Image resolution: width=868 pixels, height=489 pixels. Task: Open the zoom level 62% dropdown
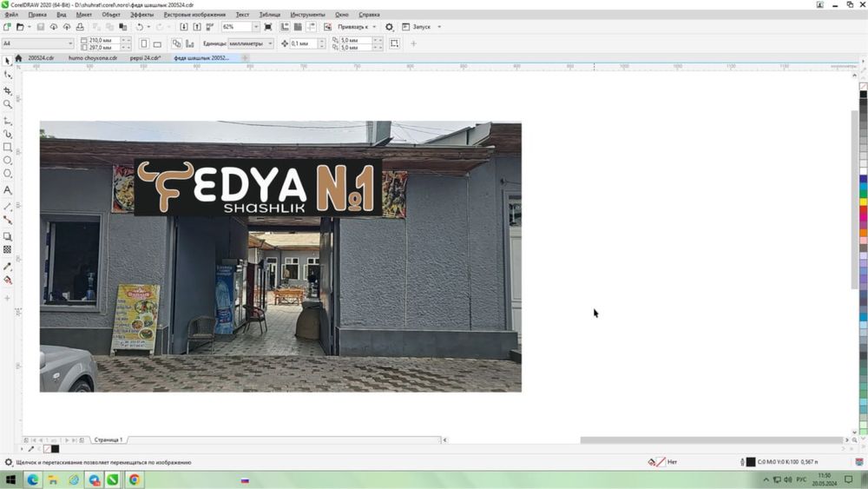click(255, 27)
